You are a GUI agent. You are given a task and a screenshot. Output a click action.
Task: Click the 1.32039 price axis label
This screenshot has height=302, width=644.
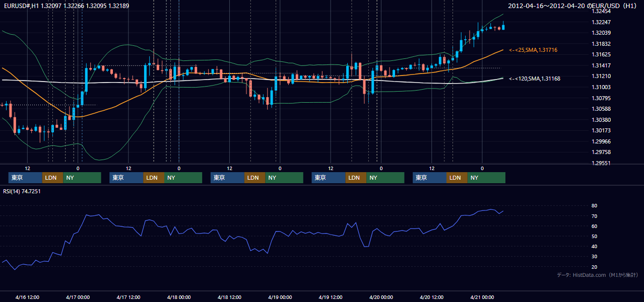point(601,33)
